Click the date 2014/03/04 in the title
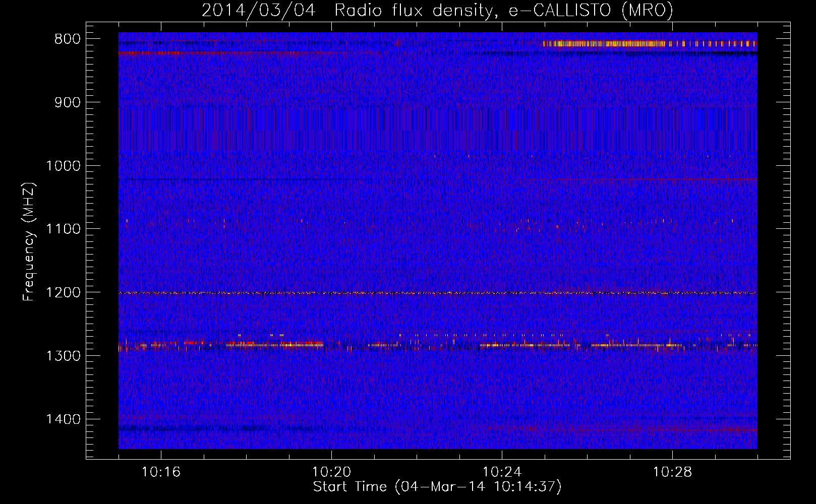 click(258, 10)
